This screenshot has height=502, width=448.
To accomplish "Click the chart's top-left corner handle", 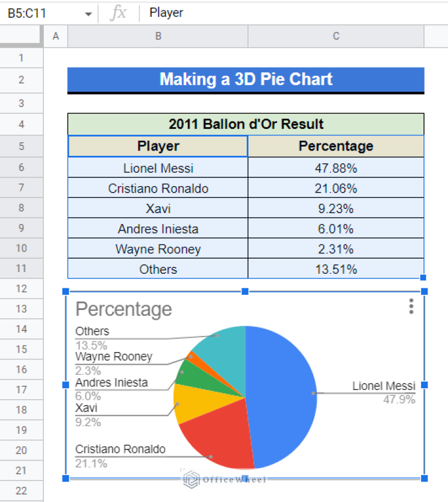I will [x=66, y=291].
